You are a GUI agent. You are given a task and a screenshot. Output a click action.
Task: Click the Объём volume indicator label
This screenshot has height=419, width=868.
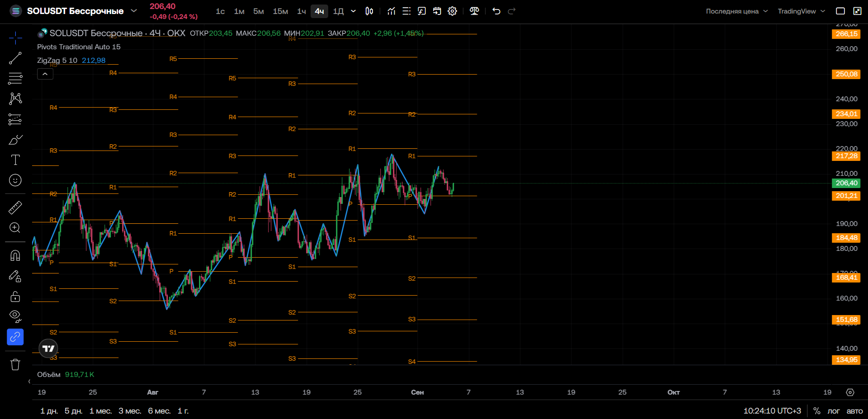click(49, 375)
